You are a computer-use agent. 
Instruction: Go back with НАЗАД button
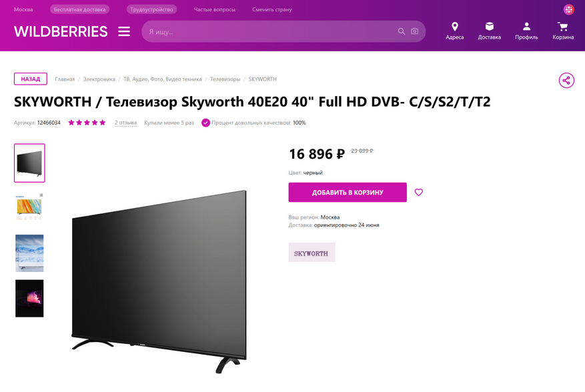coord(31,79)
